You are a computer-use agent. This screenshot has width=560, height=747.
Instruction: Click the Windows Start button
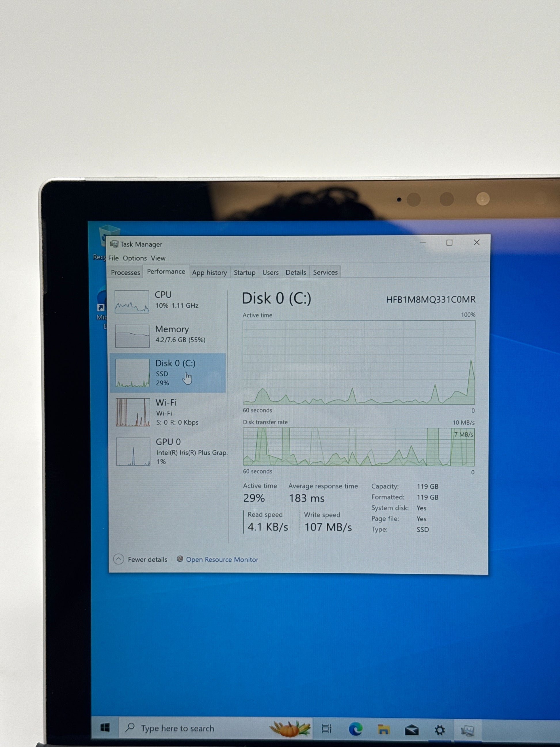click(105, 728)
